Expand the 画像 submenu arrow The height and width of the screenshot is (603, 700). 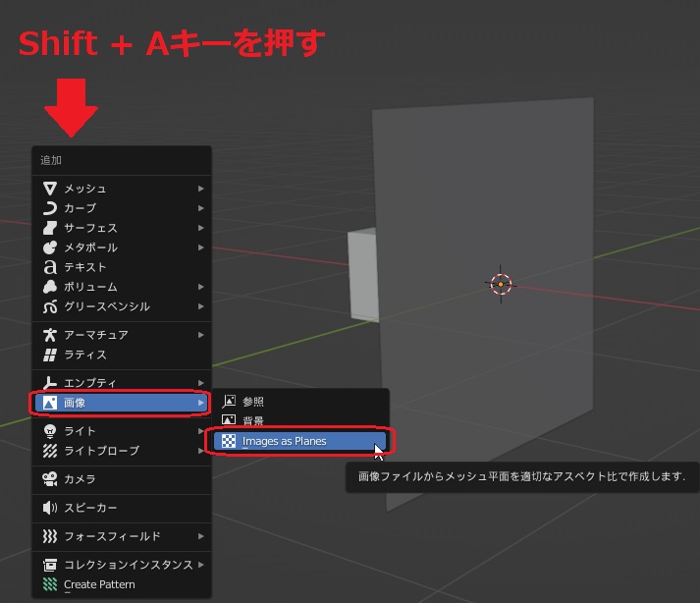pyautogui.click(x=201, y=403)
